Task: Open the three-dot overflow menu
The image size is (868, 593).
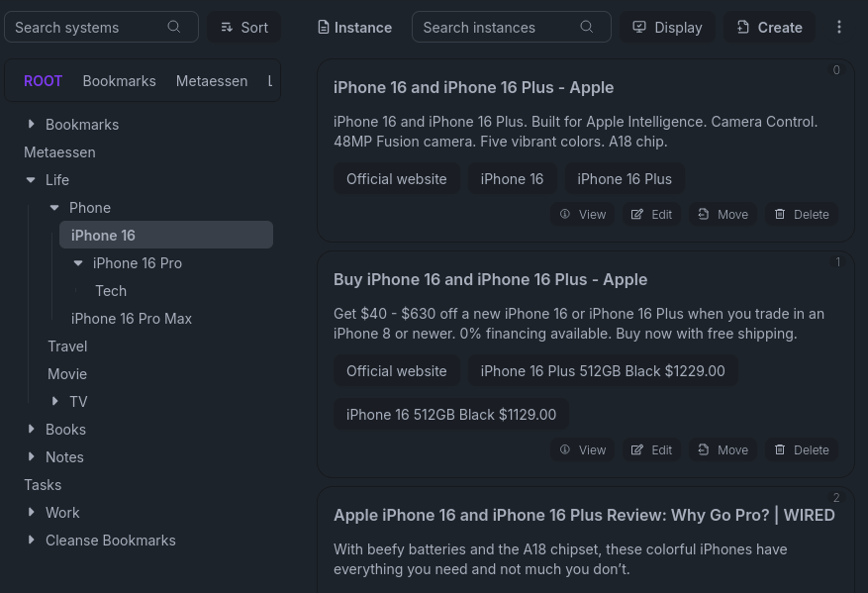Action: [839, 27]
